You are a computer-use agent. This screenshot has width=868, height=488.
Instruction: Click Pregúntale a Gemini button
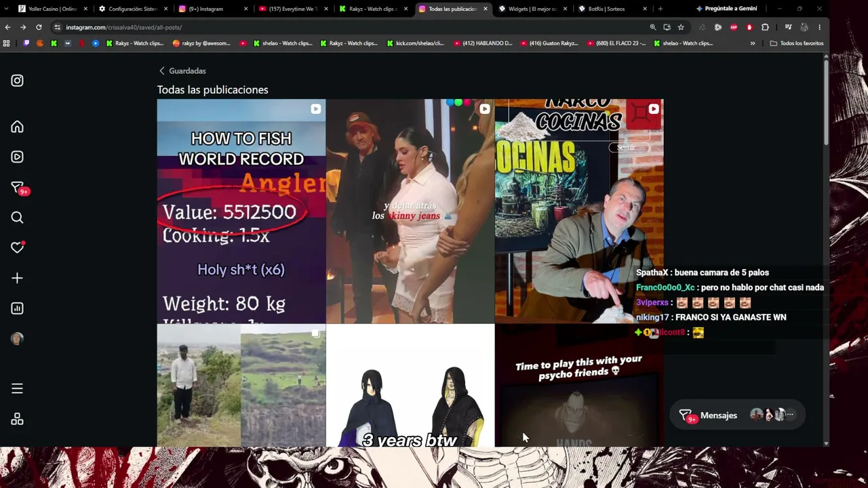[x=726, y=9]
